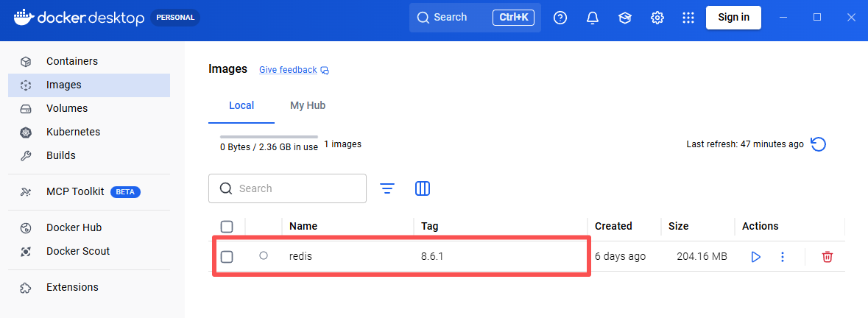Maximize the Docker Desktop window
The image size is (868, 318).
(x=817, y=18)
